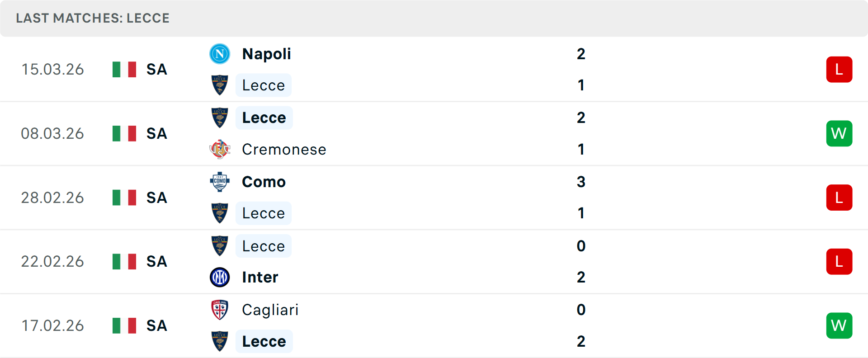
Task: Click the win badge for 08.03.26 match
Action: 839,133
